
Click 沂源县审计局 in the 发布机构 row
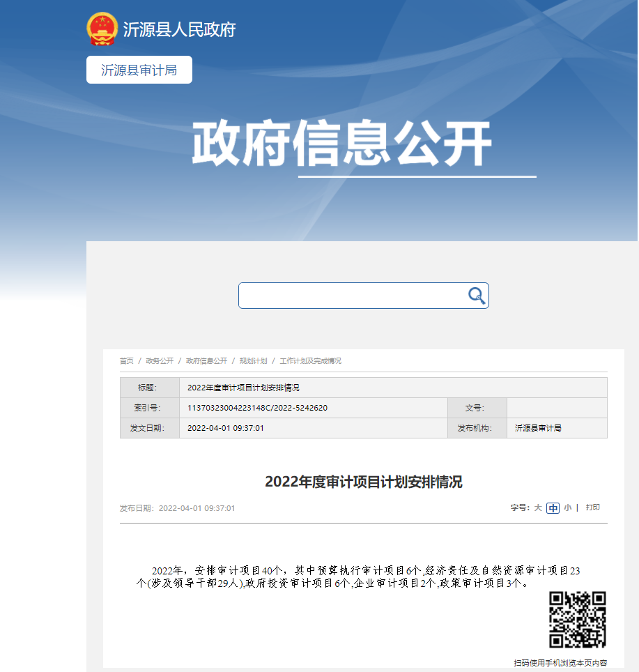tap(538, 428)
